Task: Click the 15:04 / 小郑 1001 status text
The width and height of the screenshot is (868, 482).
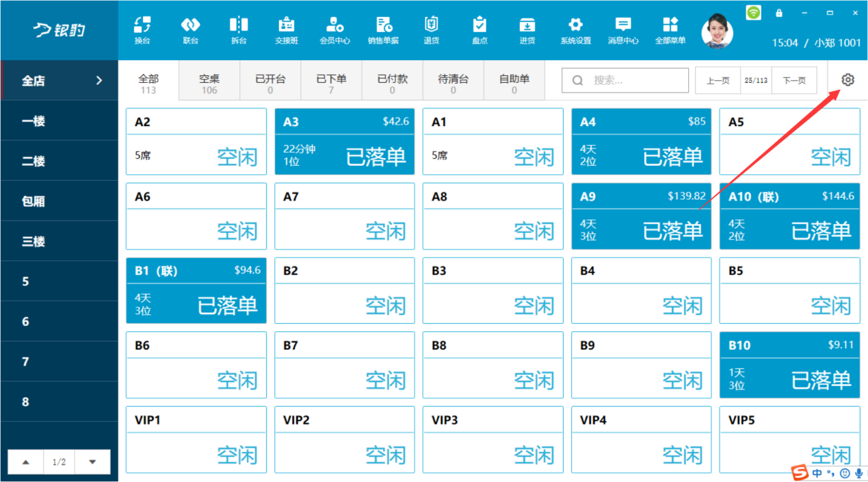Action: coord(816,42)
